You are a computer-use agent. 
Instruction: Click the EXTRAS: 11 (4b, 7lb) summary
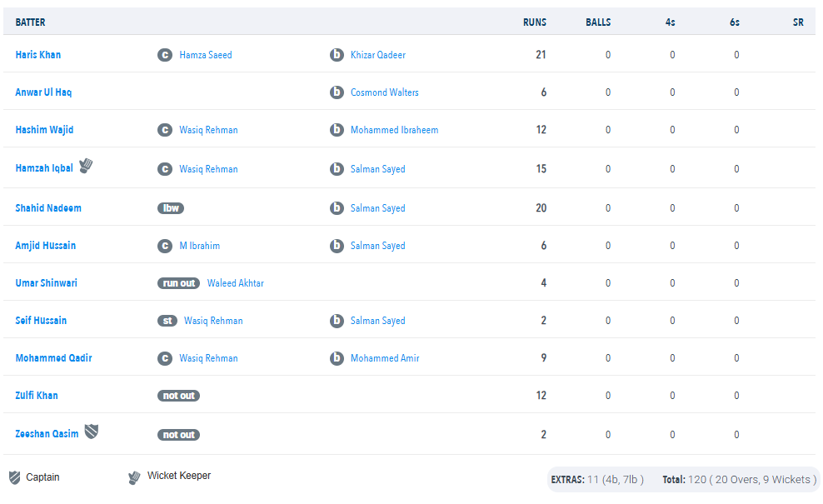[x=597, y=479]
